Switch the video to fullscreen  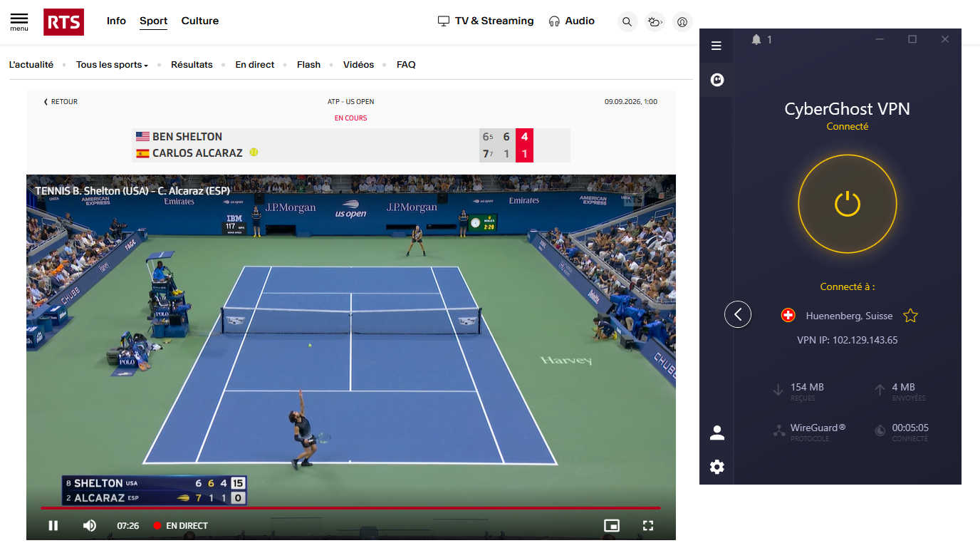648,526
